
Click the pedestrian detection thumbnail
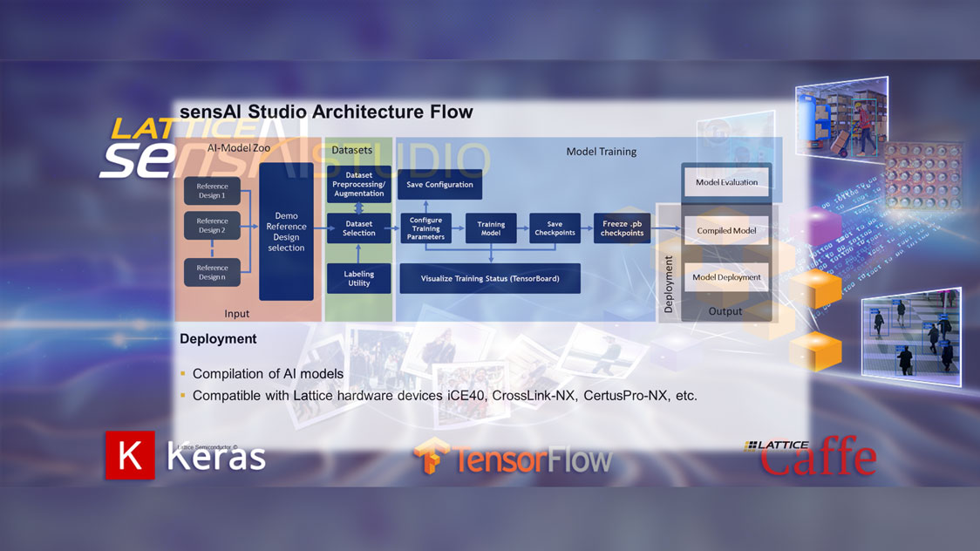click(911, 337)
